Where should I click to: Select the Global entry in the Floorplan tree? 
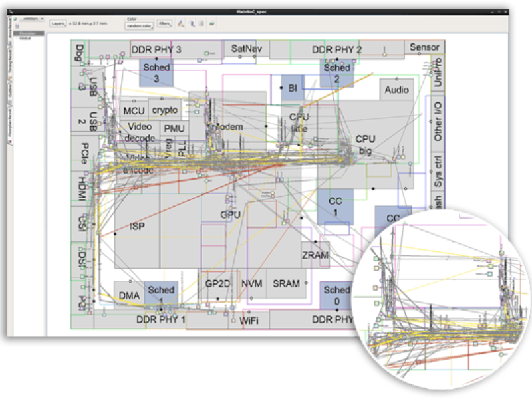coord(31,37)
